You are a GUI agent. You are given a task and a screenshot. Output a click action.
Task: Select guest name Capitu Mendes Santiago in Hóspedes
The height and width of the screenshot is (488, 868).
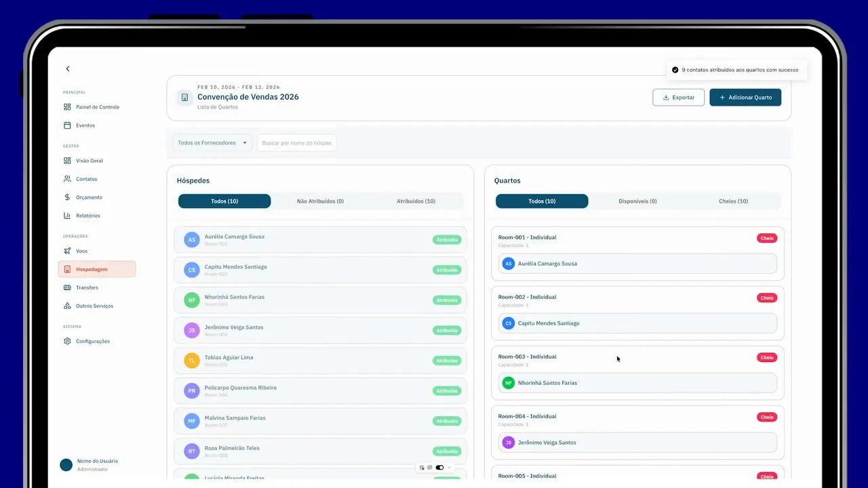[236, 267]
